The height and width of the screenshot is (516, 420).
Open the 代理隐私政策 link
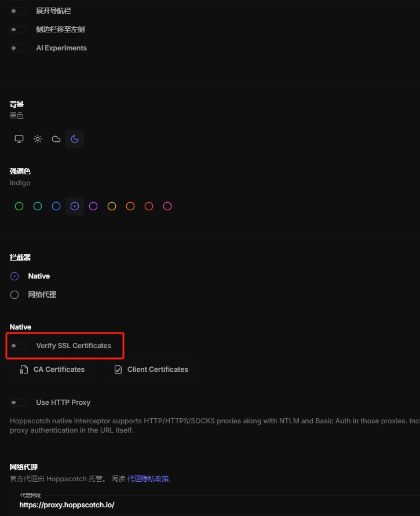[x=148, y=479]
